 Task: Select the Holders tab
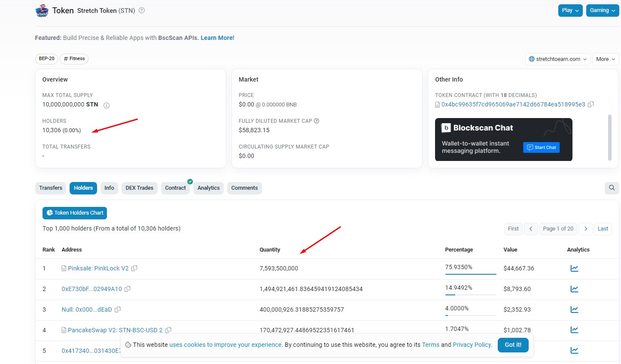pyautogui.click(x=83, y=188)
